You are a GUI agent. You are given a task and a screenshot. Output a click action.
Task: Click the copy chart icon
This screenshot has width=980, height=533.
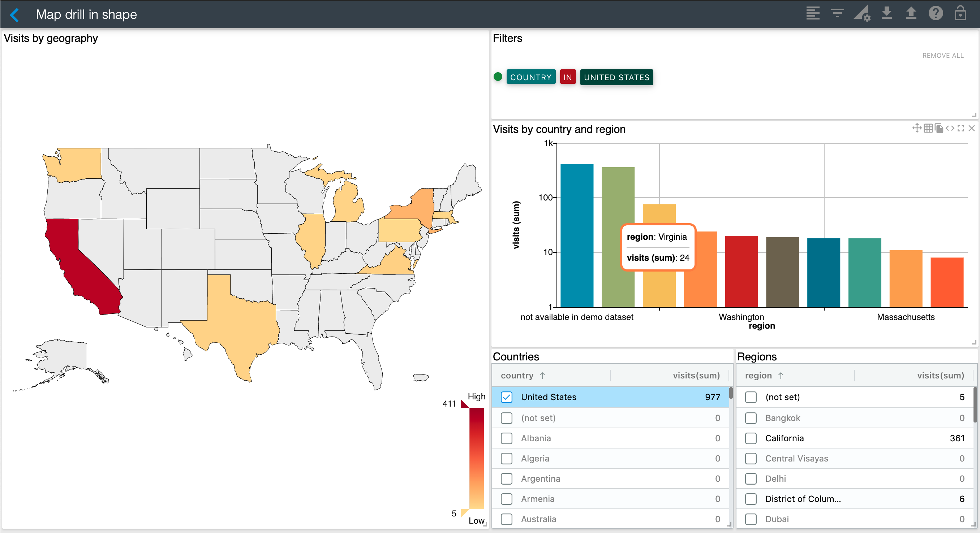click(x=939, y=129)
